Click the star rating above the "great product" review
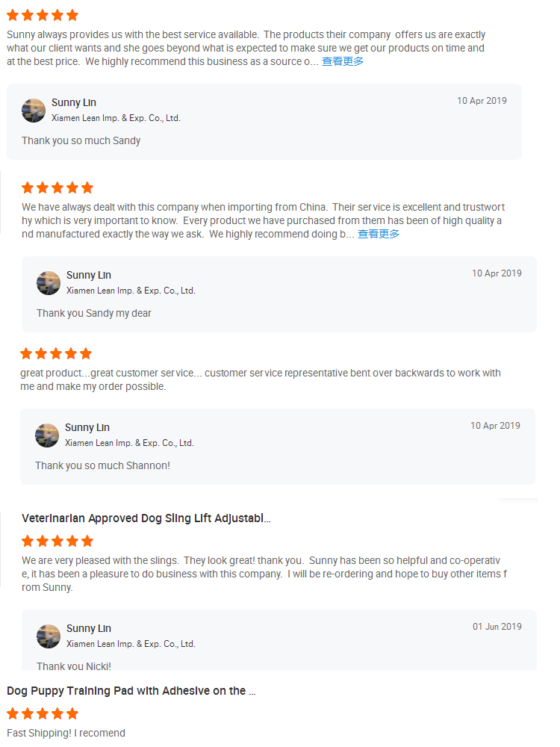The height and width of the screenshot is (747, 560). click(x=56, y=353)
